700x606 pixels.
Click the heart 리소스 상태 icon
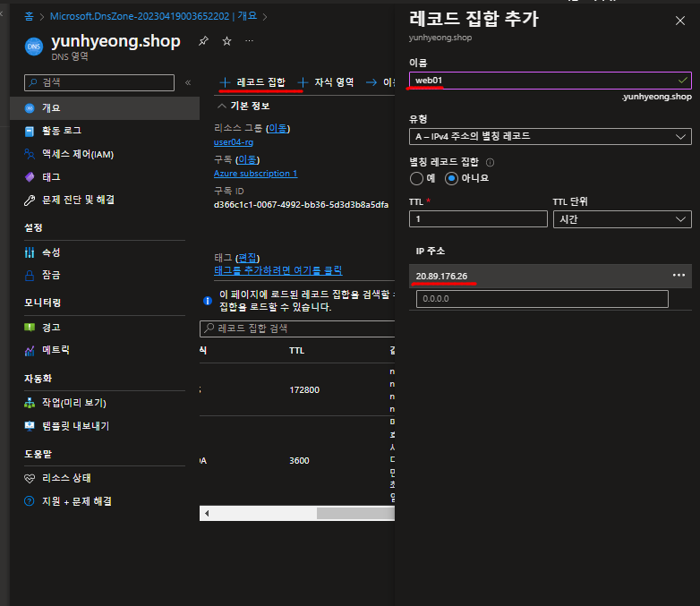[x=30, y=479]
